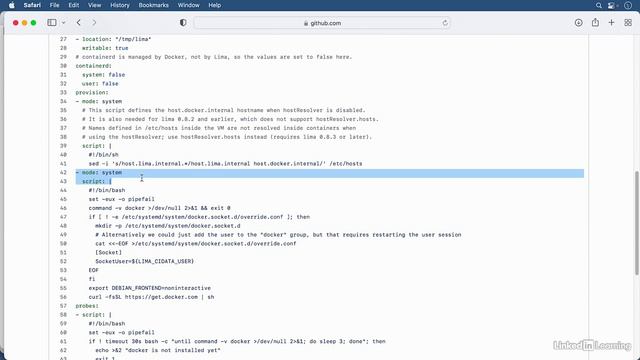
Task: Click 'location: "/tmp/lima"' line
Action: click(113, 39)
